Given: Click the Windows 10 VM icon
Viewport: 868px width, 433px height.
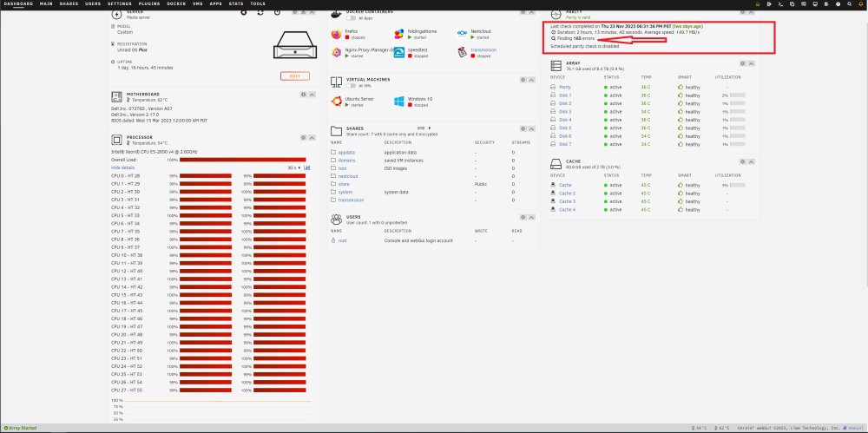Looking at the screenshot, I should tap(399, 102).
